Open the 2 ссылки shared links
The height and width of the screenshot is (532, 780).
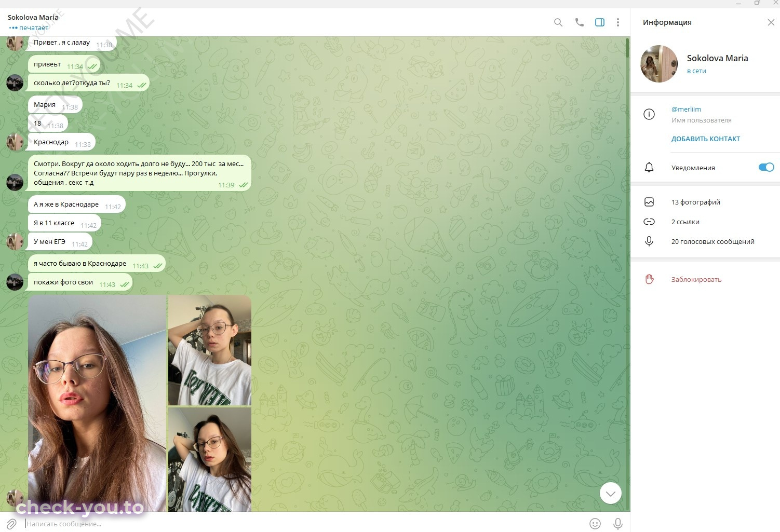685,222
